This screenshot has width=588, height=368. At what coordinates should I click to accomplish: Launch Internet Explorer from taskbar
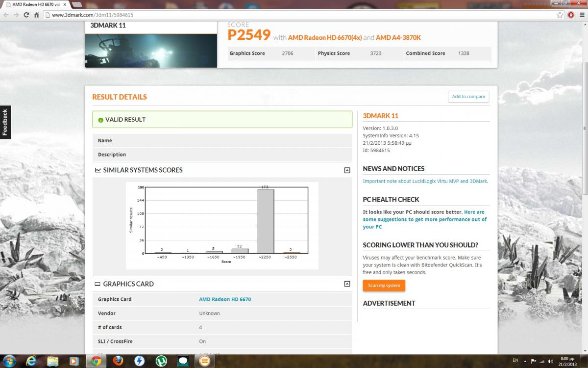click(31, 361)
